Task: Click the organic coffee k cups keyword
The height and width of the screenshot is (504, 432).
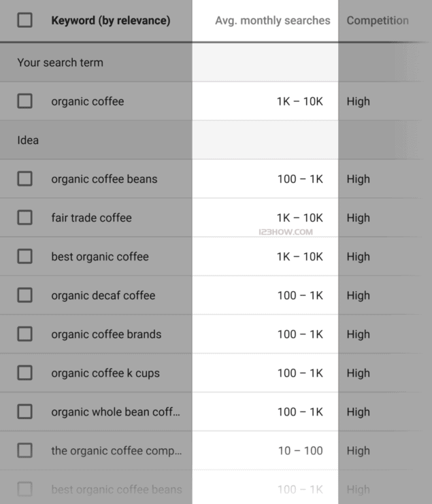Action: [105, 373]
